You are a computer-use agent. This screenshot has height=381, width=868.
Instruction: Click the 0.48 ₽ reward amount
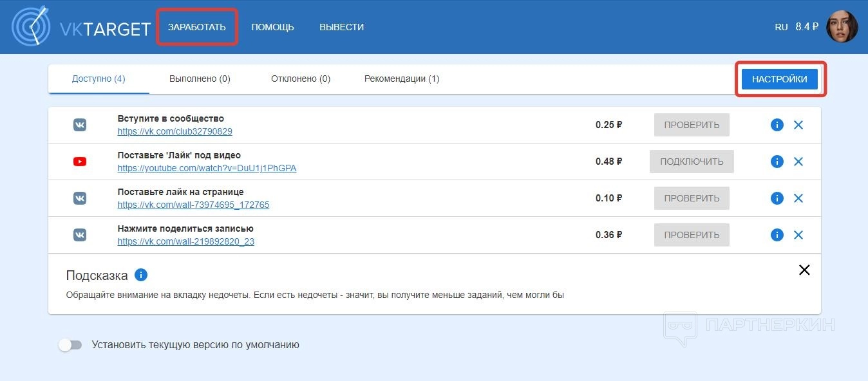coord(609,162)
